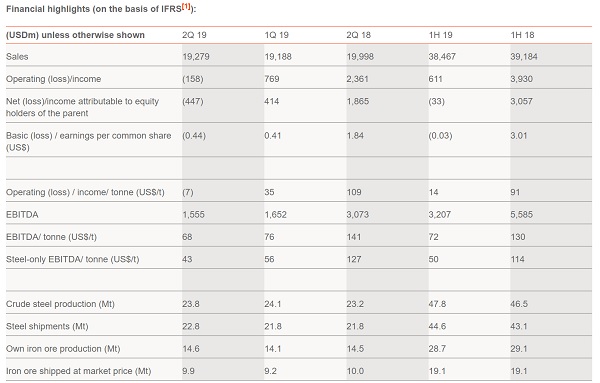Click the Basic earnings per common share label
The height and width of the screenshot is (383, 600).
(x=88, y=142)
